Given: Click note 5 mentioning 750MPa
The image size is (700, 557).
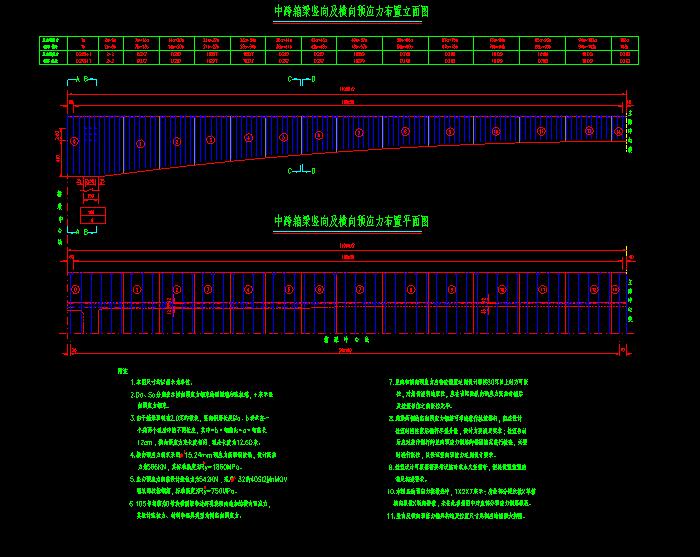Looking at the screenshot, I should click(208, 485).
